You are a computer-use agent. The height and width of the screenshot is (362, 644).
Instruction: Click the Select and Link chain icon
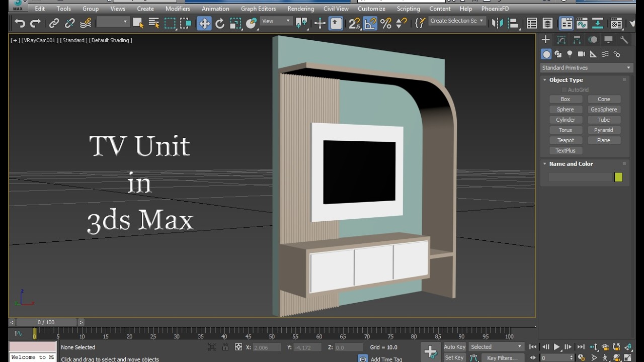tap(54, 23)
